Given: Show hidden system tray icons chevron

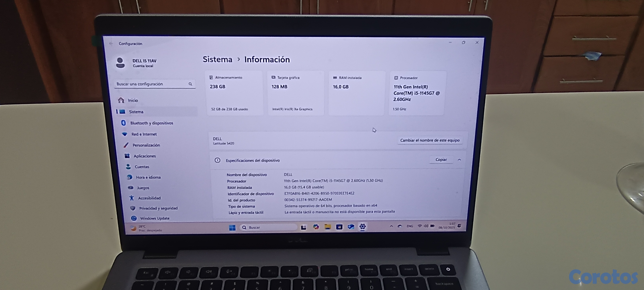Looking at the screenshot, I should pyautogui.click(x=391, y=226).
